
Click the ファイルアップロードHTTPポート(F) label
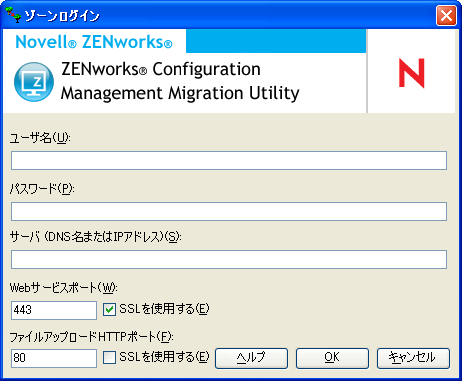tap(92, 337)
